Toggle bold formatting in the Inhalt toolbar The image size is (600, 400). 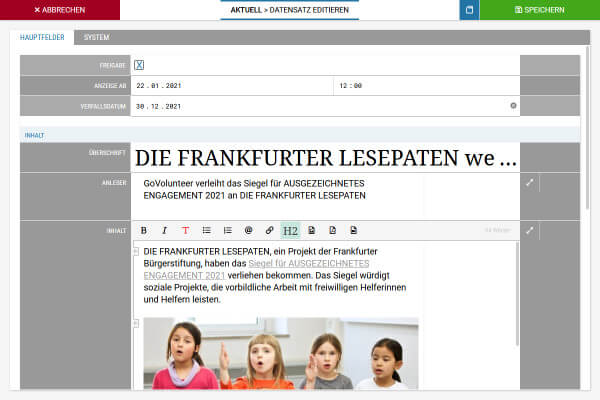point(143,230)
